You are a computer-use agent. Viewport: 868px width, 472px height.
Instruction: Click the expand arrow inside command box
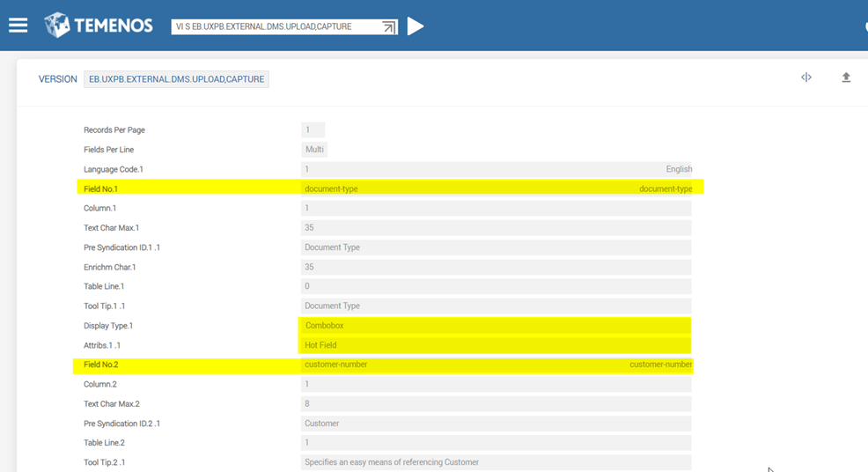(x=388, y=27)
